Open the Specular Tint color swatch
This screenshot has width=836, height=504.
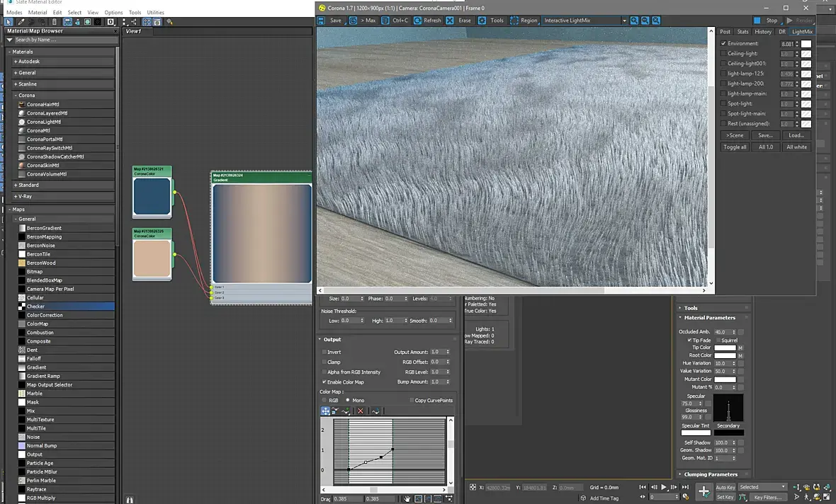click(695, 433)
